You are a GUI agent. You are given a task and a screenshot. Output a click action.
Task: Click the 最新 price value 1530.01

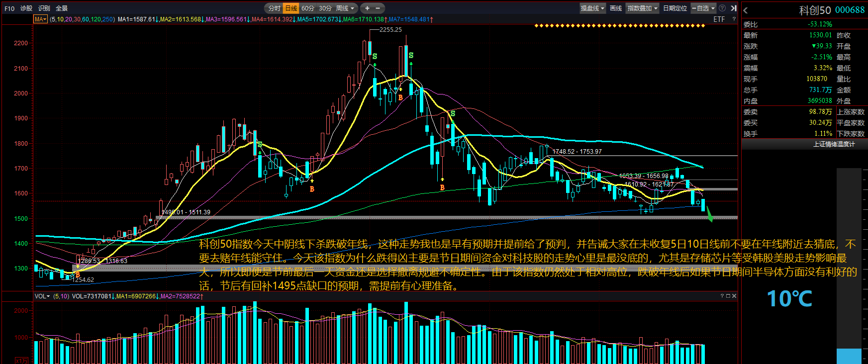(820, 35)
